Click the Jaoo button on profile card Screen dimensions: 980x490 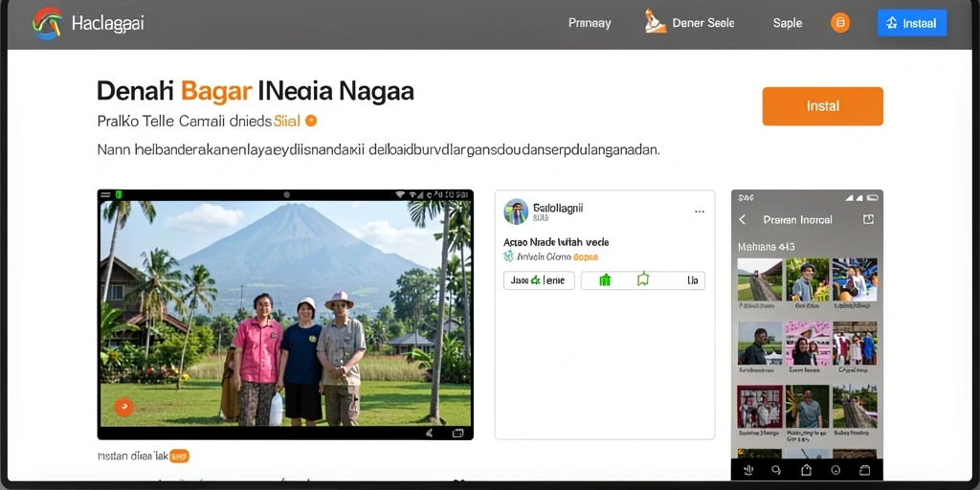(539, 280)
